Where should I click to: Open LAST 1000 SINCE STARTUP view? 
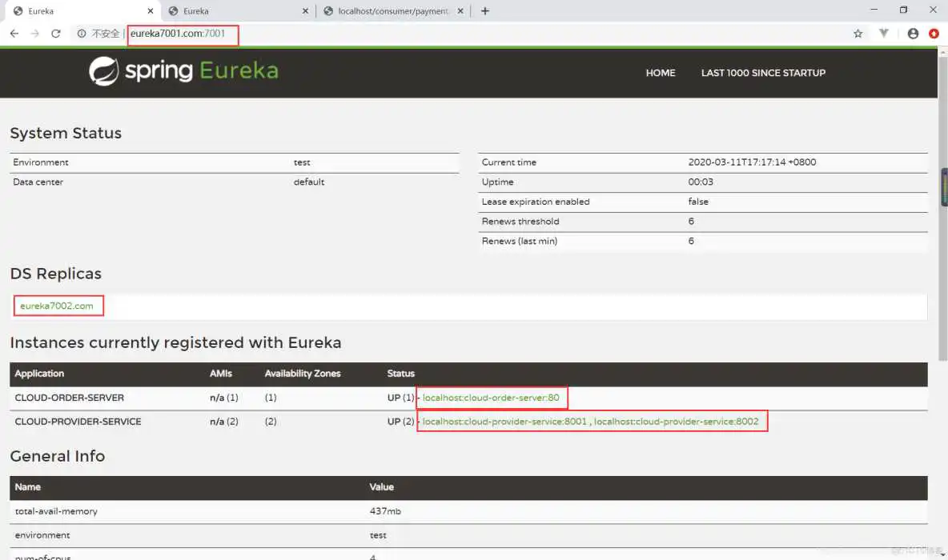click(x=762, y=73)
